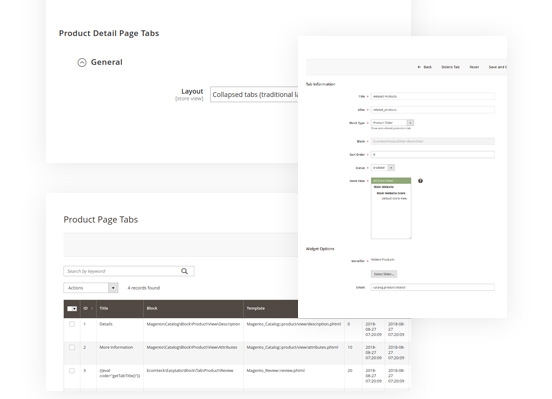The height and width of the screenshot is (399, 552).
Task: Focus the Search by keyword field
Action: 129,271
